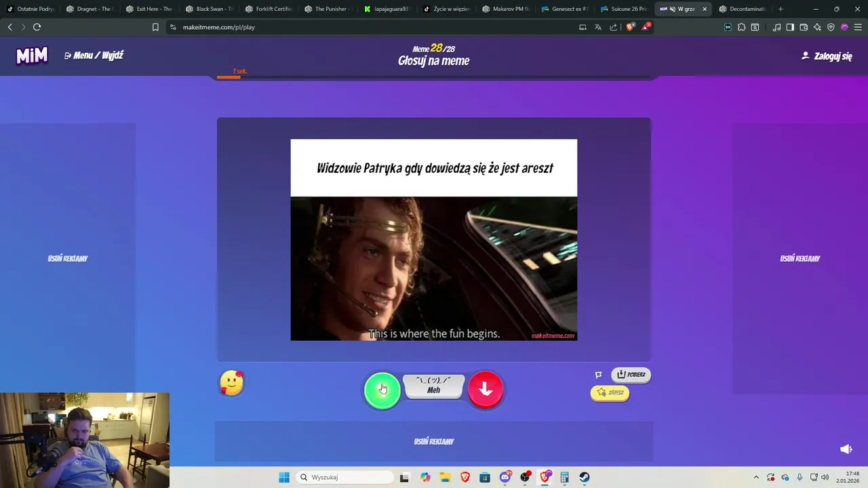Switch to Makarov PM tab

[507, 9]
